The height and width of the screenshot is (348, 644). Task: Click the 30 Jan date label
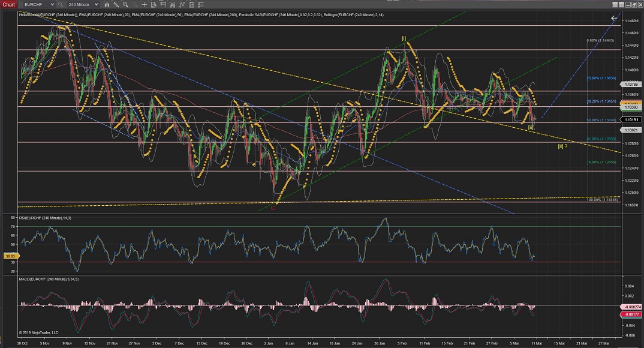tap(380, 343)
